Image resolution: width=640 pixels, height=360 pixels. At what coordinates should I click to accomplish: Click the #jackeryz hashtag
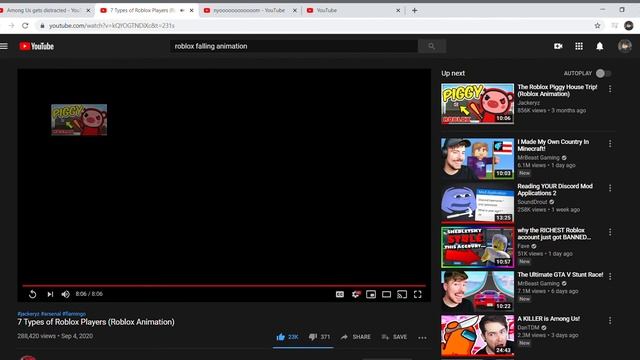(x=28, y=314)
